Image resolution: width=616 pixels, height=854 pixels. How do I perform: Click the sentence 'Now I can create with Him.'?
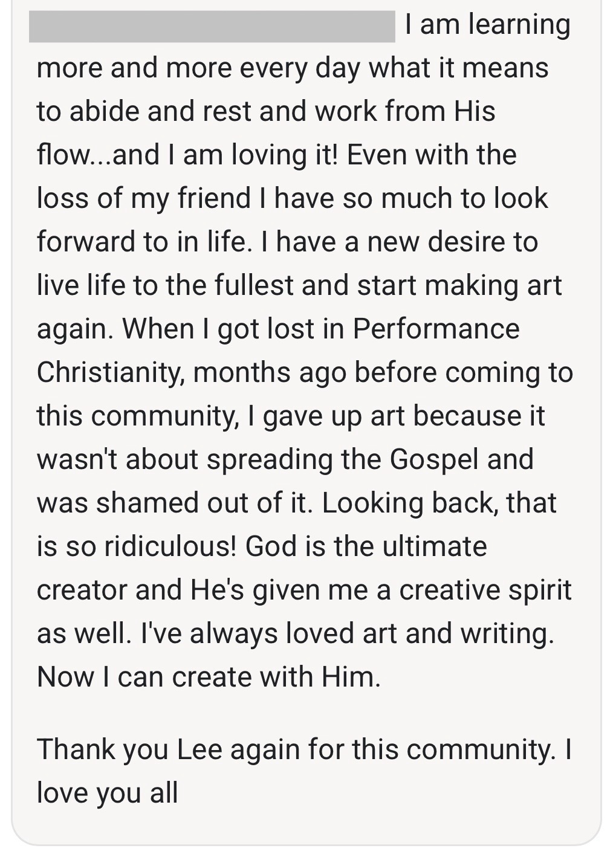(209, 677)
